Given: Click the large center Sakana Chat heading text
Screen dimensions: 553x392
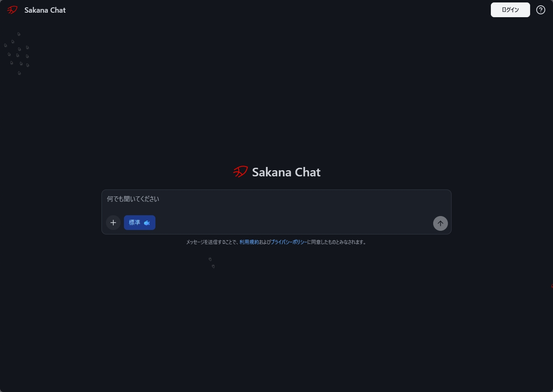Looking at the screenshot, I should click(x=286, y=172).
